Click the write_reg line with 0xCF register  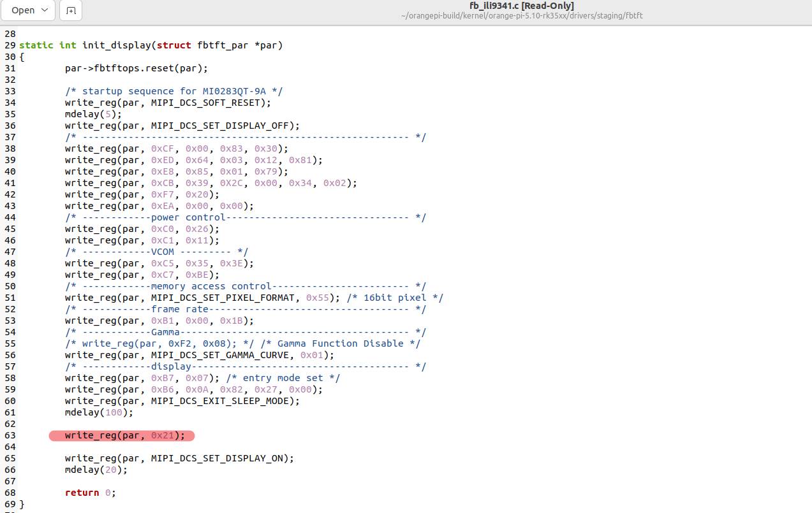point(177,148)
